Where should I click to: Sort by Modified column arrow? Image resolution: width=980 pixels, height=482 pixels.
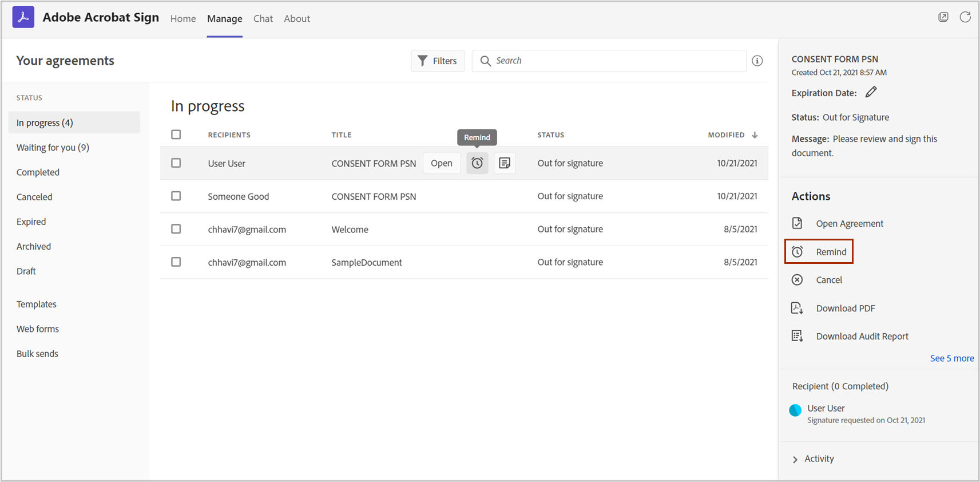point(755,135)
